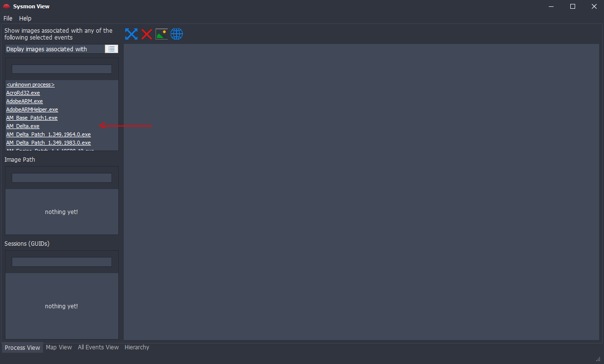The width and height of the screenshot is (604, 364).
Task: Select AM_Delta.exe in the image list
Action: tap(23, 126)
